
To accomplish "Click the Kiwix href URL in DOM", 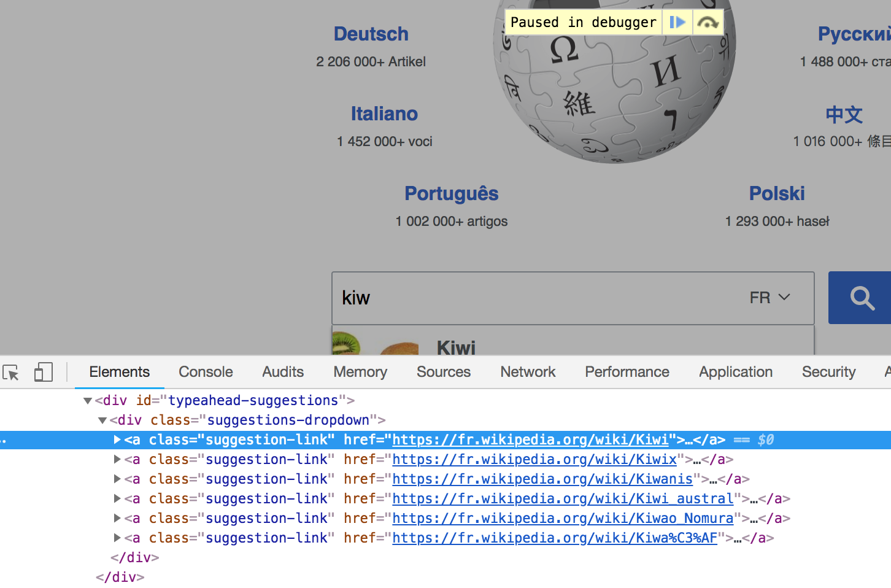I will point(534,459).
